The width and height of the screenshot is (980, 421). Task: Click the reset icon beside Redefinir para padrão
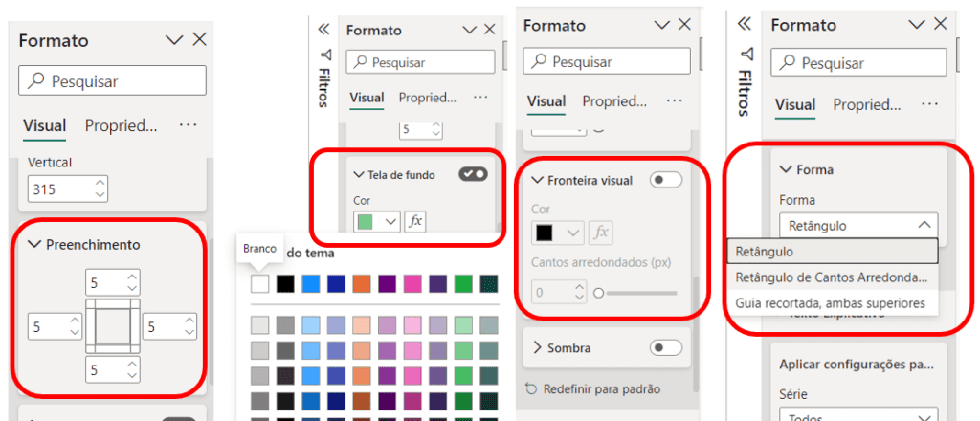pyautogui.click(x=531, y=389)
